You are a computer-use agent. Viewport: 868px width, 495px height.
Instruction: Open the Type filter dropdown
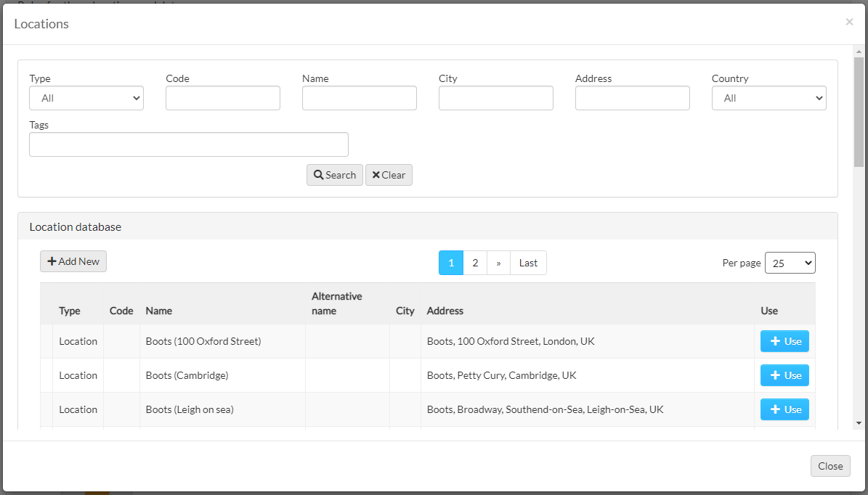tap(86, 98)
